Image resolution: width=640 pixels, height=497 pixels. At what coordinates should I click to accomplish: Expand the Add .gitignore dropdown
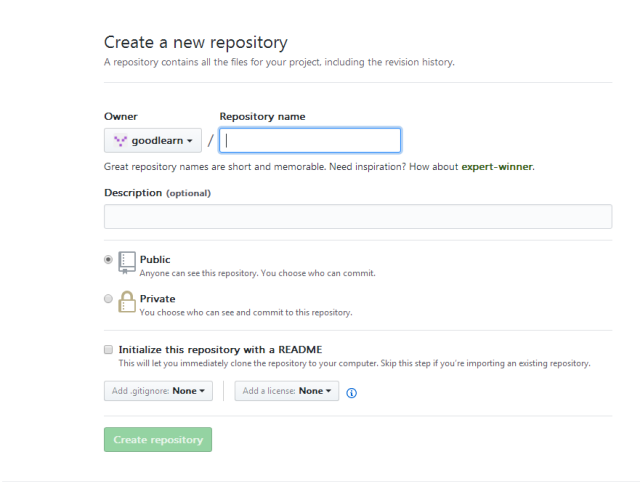coord(158,391)
